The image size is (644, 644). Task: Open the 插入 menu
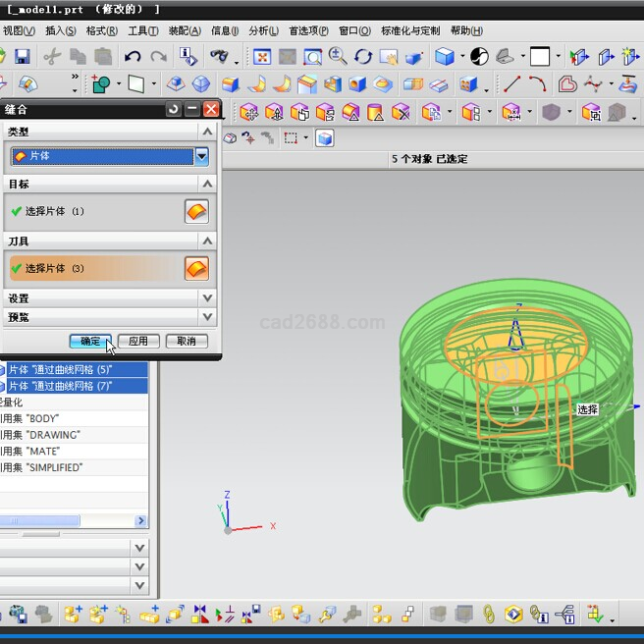61,31
